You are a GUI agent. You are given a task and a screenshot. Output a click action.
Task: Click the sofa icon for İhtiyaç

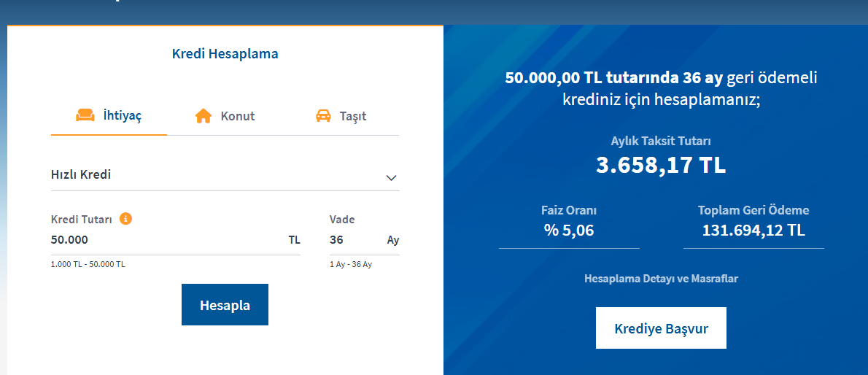pos(85,115)
